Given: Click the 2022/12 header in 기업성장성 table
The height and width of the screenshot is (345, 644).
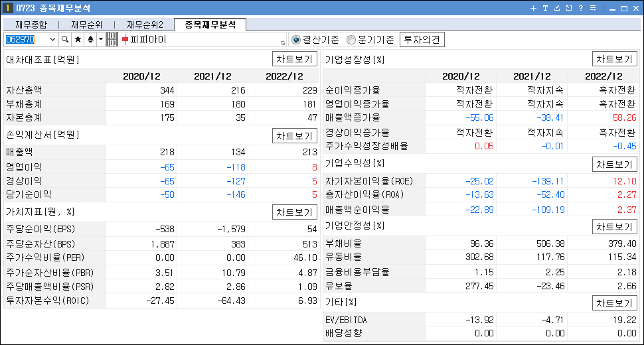Looking at the screenshot, I should (604, 76).
